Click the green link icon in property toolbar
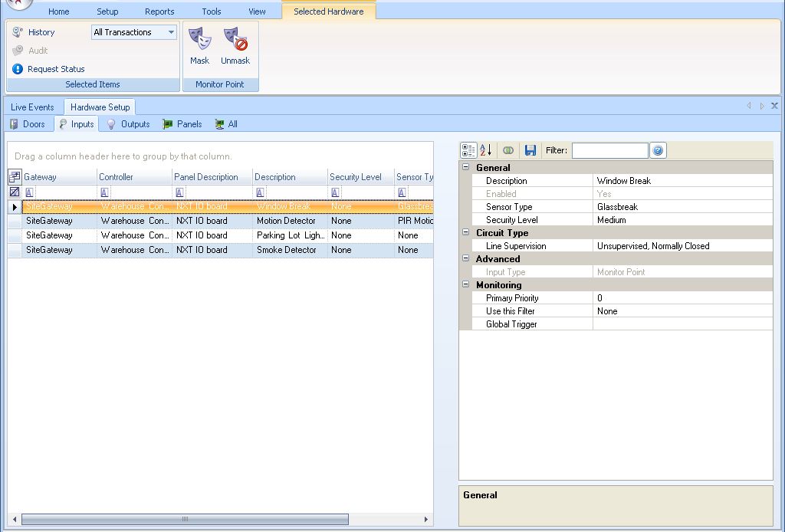Screen dimensions: 785x532 coord(507,150)
